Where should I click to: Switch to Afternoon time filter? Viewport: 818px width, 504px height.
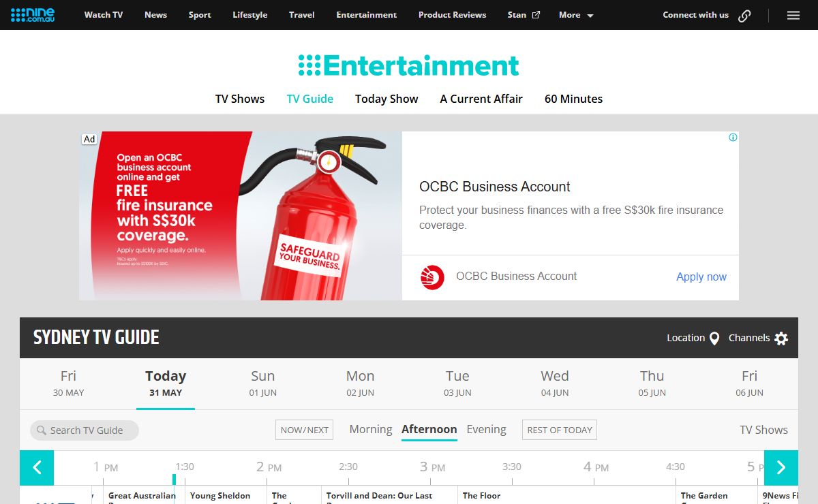pyautogui.click(x=429, y=429)
